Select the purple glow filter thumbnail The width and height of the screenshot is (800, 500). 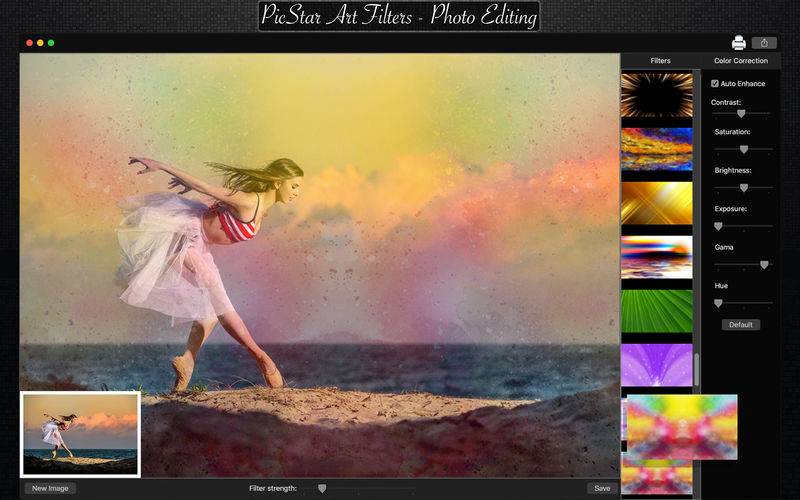coord(657,365)
